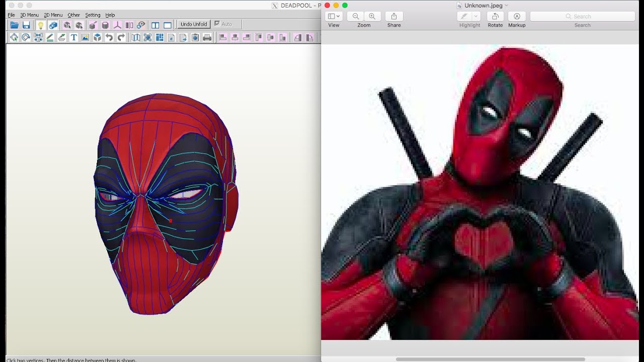Open the Setting menu
The image size is (644, 362).
(93, 15)
